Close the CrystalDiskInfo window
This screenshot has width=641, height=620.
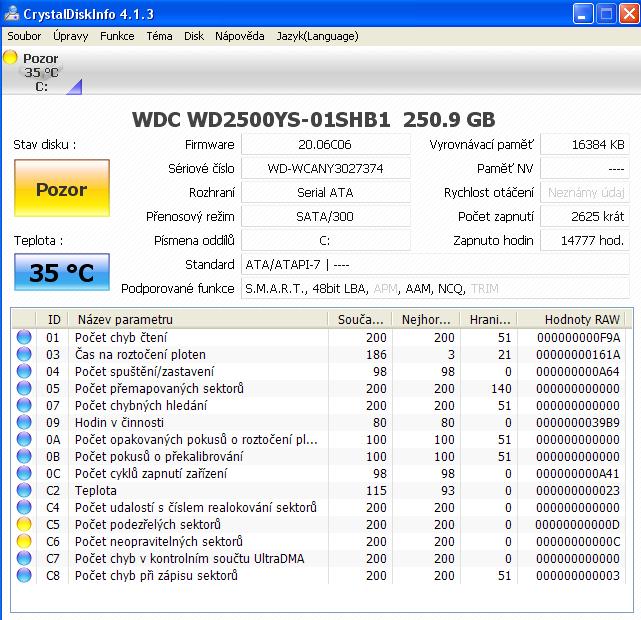point(629,14)
